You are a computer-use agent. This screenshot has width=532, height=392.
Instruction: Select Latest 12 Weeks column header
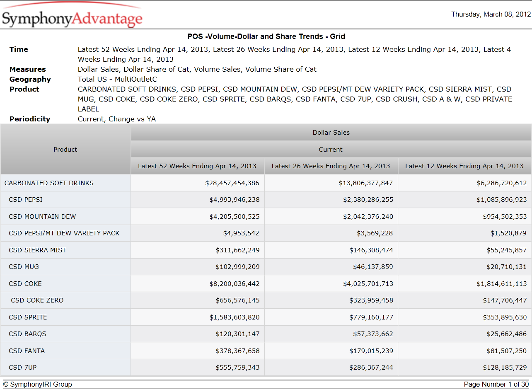464,166
